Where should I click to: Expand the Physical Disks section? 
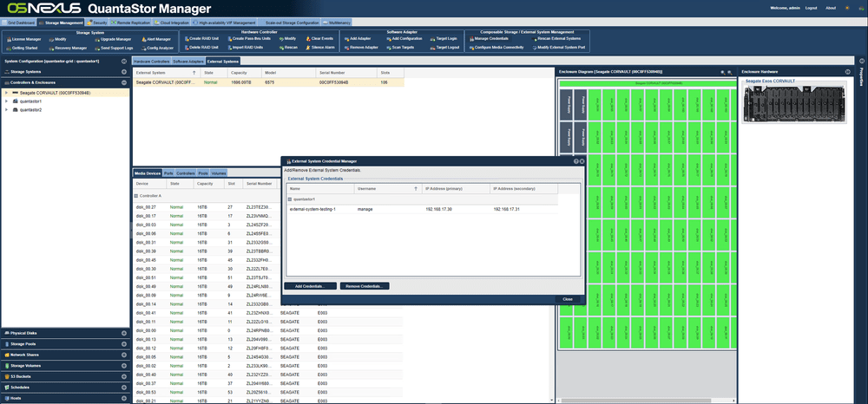tap(124, 333)
